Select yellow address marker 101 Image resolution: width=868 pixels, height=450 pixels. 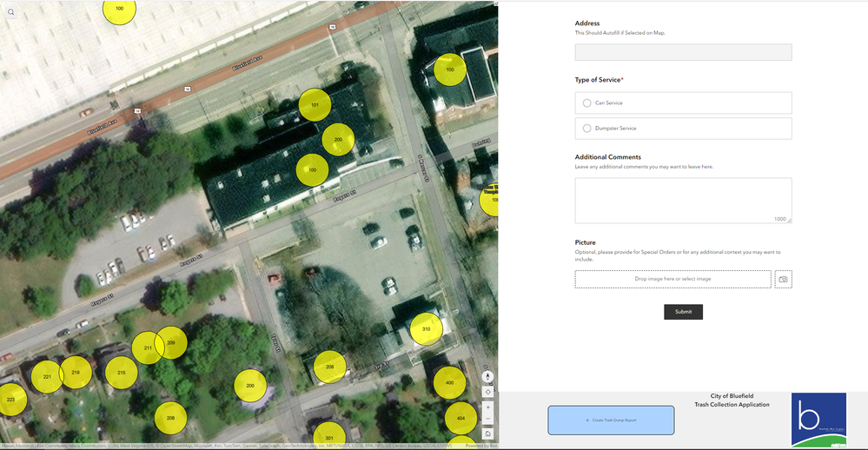point(315,104)
